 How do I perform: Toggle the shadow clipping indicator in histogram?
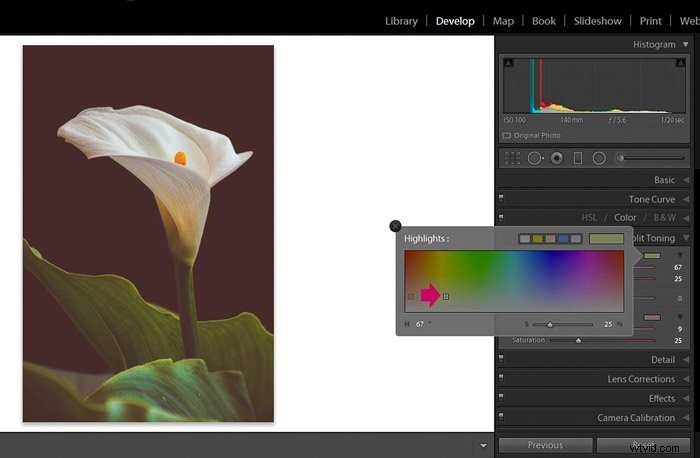coord(508,63)
